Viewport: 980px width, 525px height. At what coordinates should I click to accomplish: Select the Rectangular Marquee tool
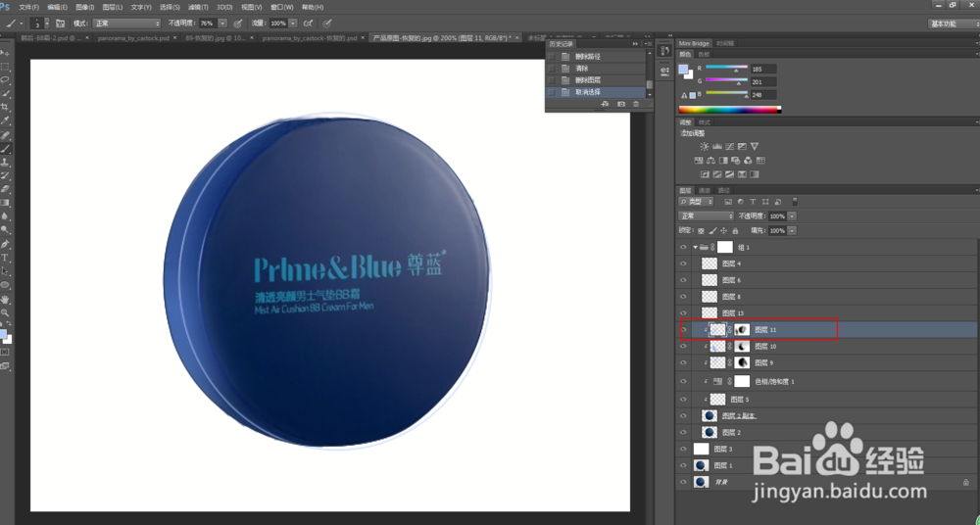(x=5, y=67)
